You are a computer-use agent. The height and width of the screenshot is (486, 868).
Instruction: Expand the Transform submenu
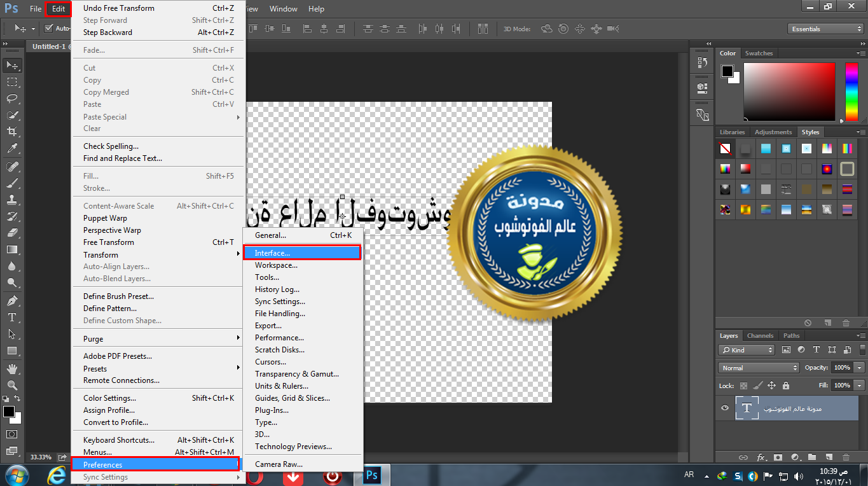(x=158, y=254)
